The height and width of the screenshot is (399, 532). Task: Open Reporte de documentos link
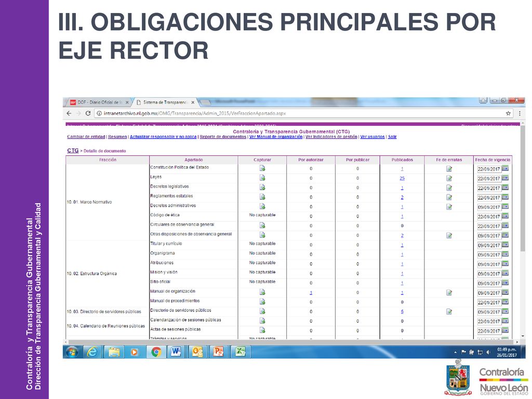tap(223, 137)
